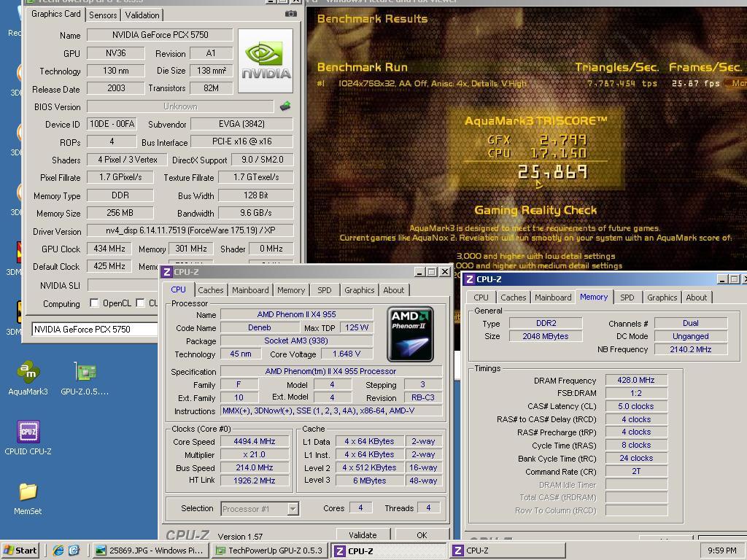Select the SPD tab in the front CPU-Z window
The width and height of the screenshot is (747, 560).
point(325,290)
